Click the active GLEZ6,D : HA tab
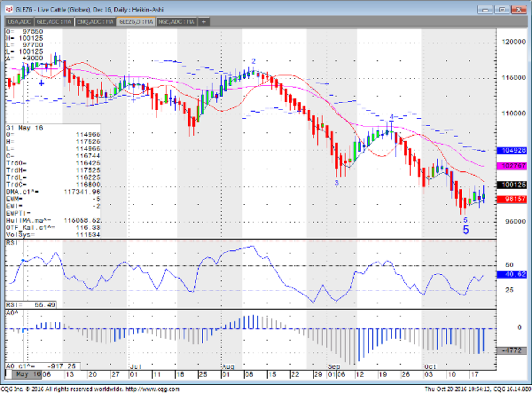Viewport: 532px width, 393px height. (136, 21)
